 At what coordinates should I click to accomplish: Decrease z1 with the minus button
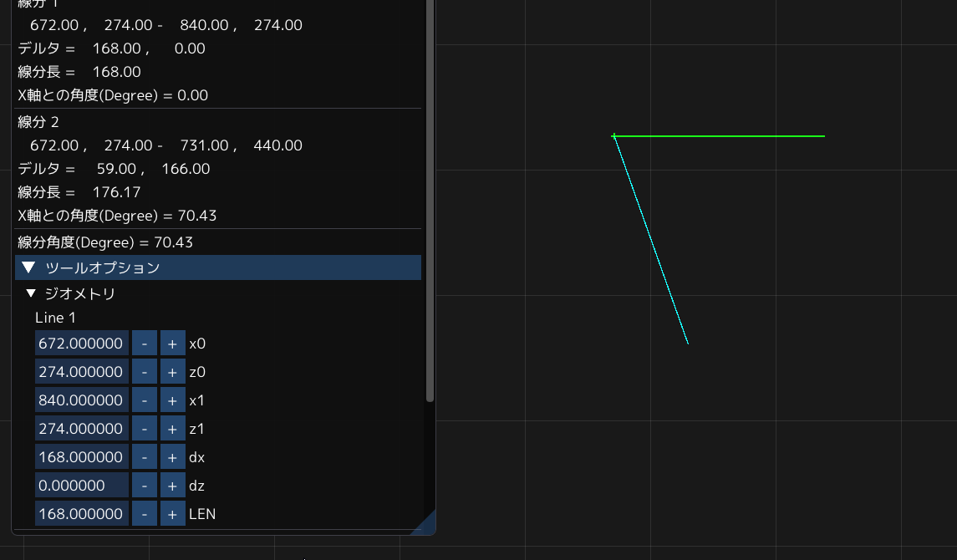pos(145,429)
